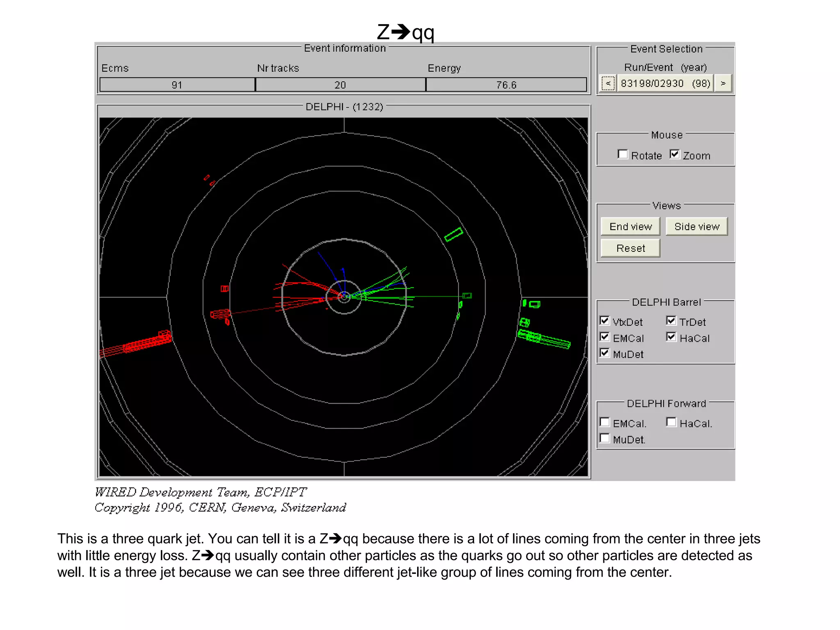The image size is (840, 630).
Task: Click the next event arrow button
Action: [723, 84]
